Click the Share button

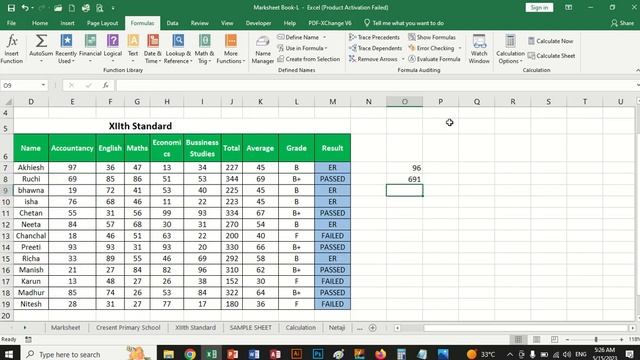tap(622, 23)
